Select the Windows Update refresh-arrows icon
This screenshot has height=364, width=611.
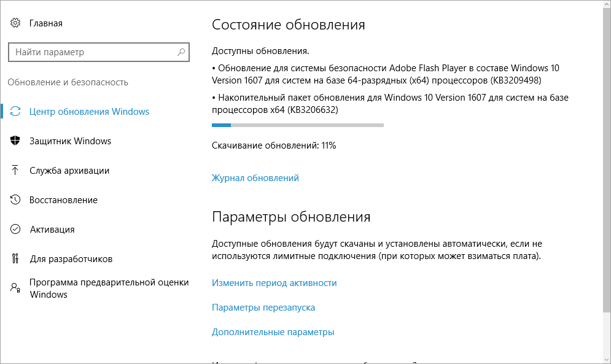coord(15,111)
